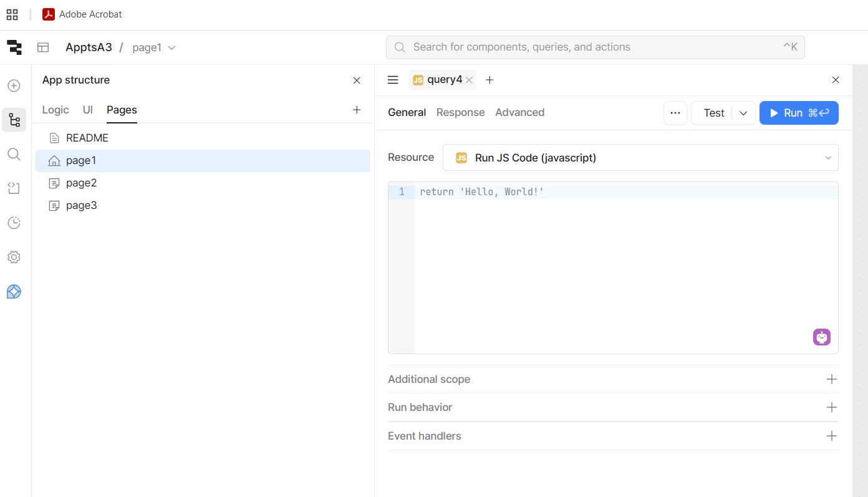The height and width of the screenshot is (497, 868).
Task: Open the Add component plus icon in sidebar
Action: coord(14,86)
